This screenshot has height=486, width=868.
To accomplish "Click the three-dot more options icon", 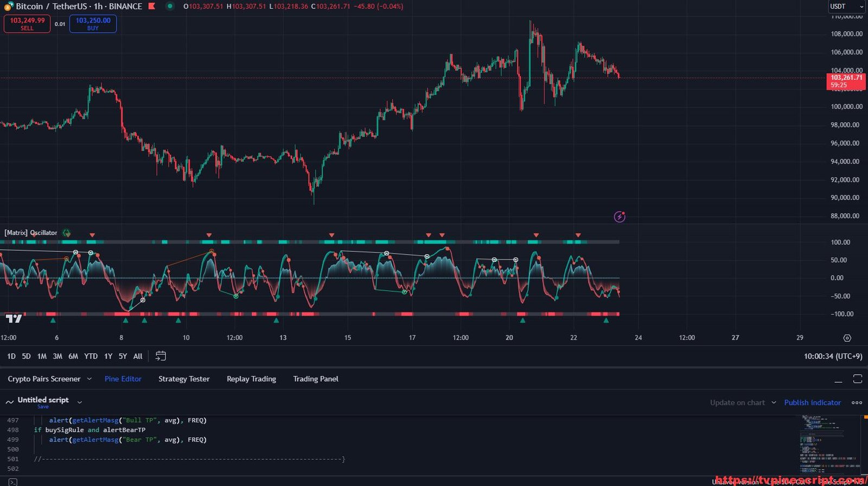I will click(857, 402).
